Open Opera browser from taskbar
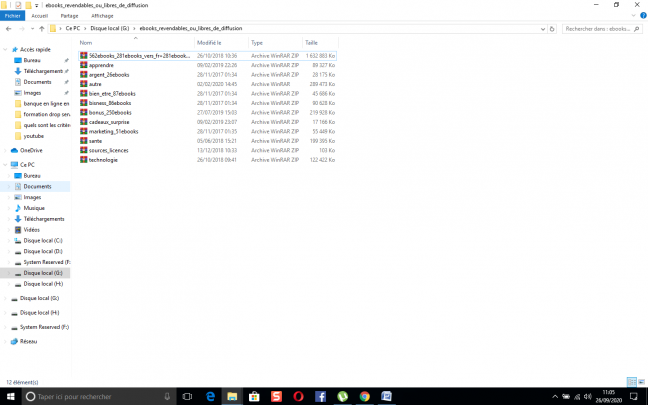Image resolution: width=648 pixels, height=405 pixels. pyautogui.click(x=298, y=396)
